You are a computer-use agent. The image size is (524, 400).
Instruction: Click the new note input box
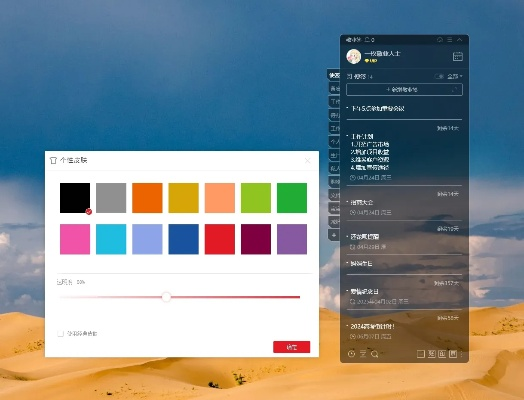point(404,90)
